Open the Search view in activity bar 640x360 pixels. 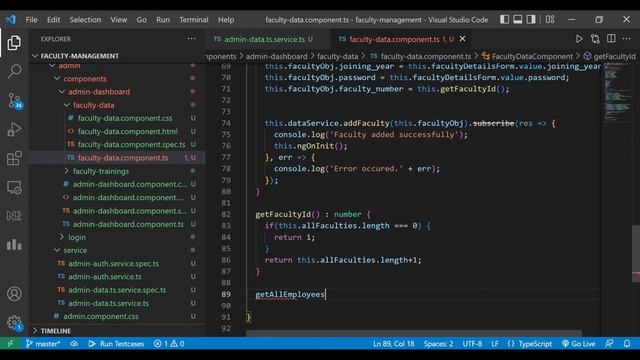14,71
